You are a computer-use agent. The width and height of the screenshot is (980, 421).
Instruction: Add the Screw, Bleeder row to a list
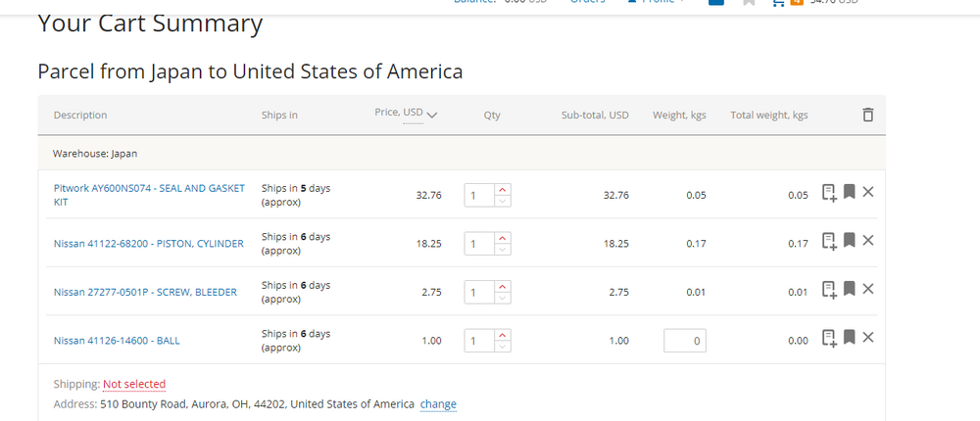point(829,289)
